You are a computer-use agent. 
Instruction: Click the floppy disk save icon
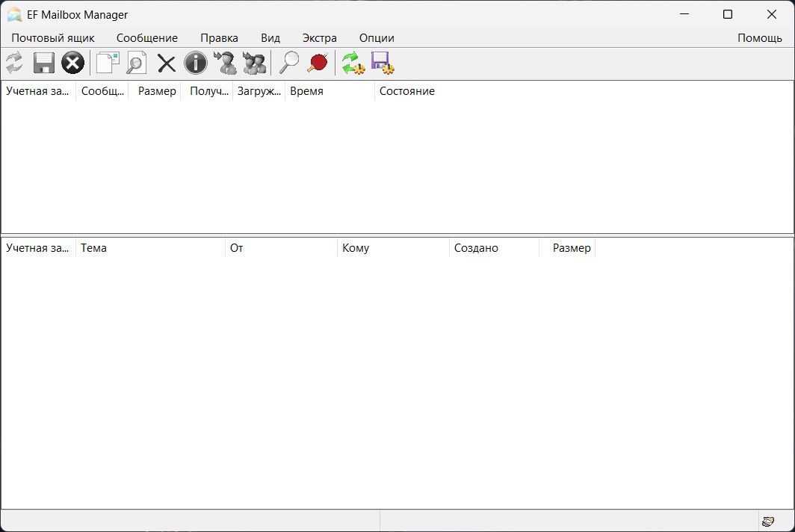click(44, 64)
